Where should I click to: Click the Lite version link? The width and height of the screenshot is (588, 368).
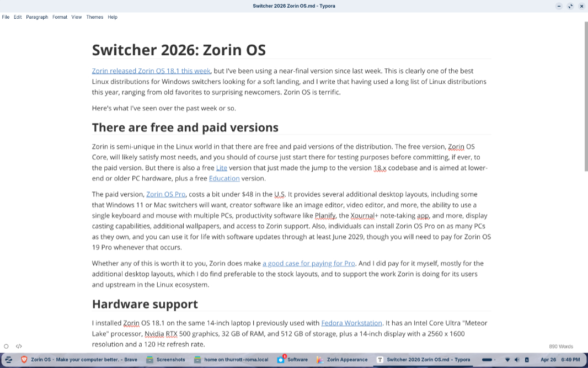coord(222,168)
